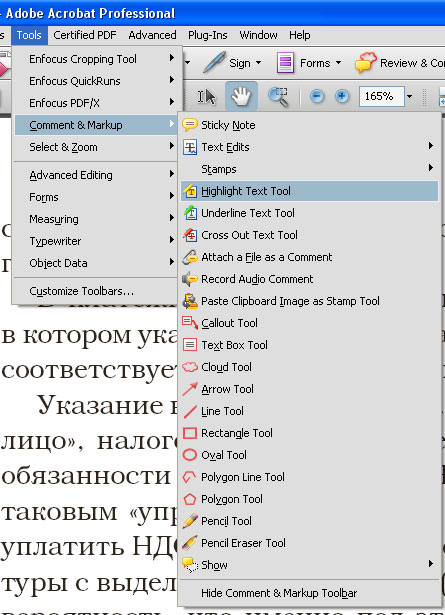The height and width of the screenshot is (615, 445).
Task: Open the Help menu
Action: (300, 35)
